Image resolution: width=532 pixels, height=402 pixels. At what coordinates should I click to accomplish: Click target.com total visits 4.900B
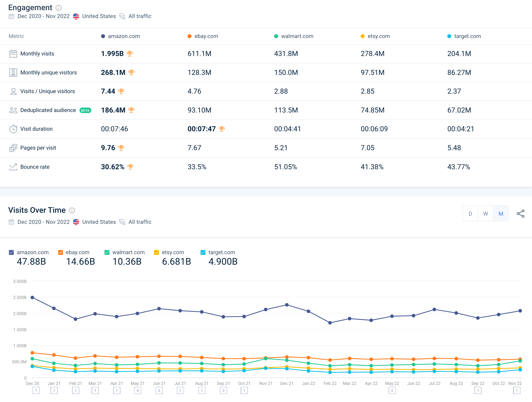(x=223, y=261)
